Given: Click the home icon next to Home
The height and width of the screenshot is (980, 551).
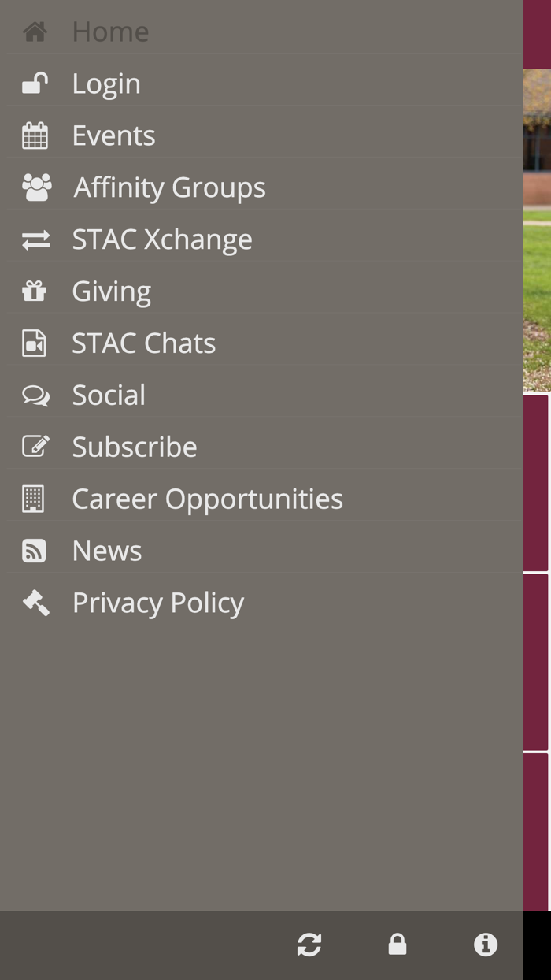Looking at the screenshot, I should [35, 31].
